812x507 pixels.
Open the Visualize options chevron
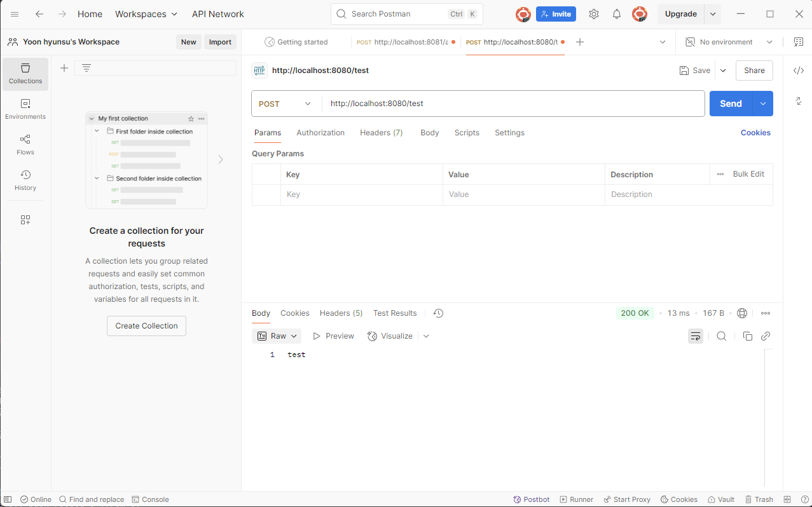coord(426,336)
